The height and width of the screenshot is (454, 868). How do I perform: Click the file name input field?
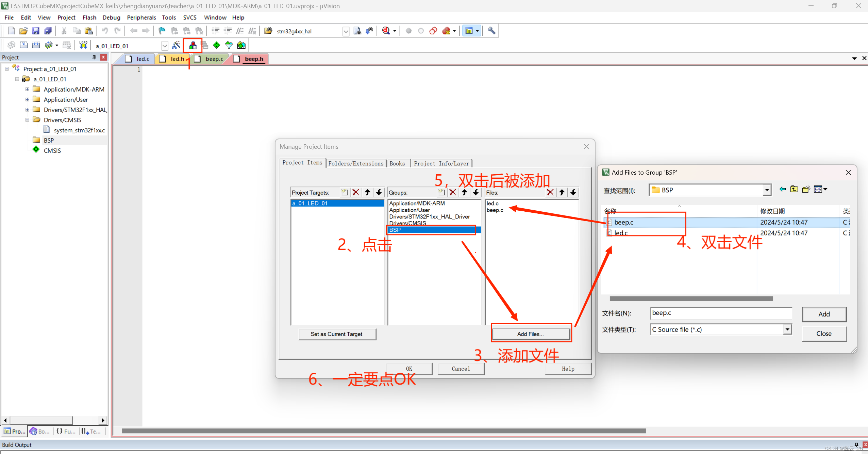coord(721,313)
